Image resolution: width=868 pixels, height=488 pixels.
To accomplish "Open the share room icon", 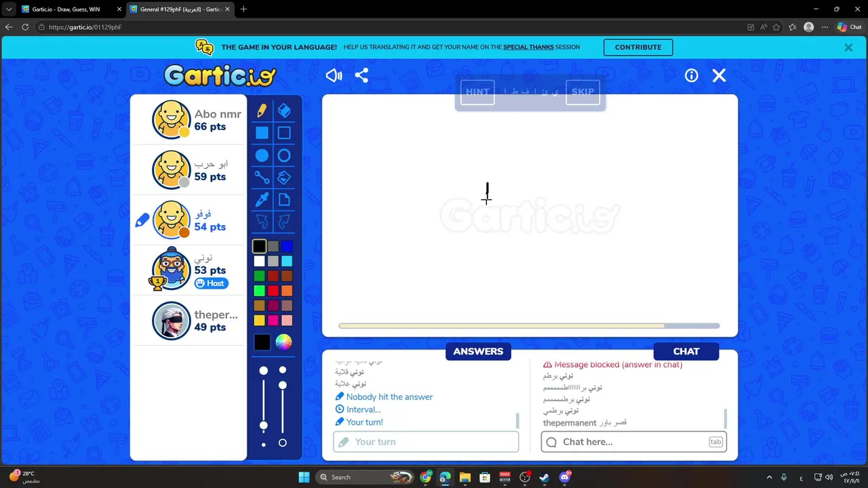I will [x=361, y=75].
